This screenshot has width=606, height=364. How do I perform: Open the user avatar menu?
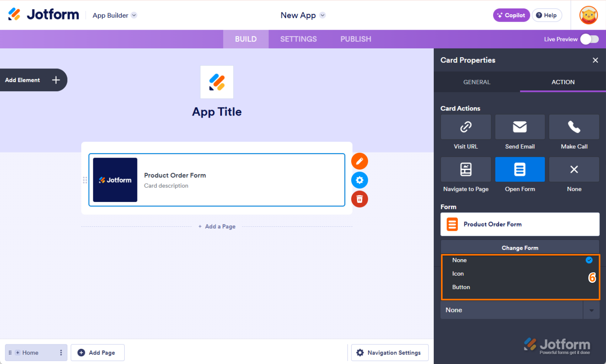[588, 15]
